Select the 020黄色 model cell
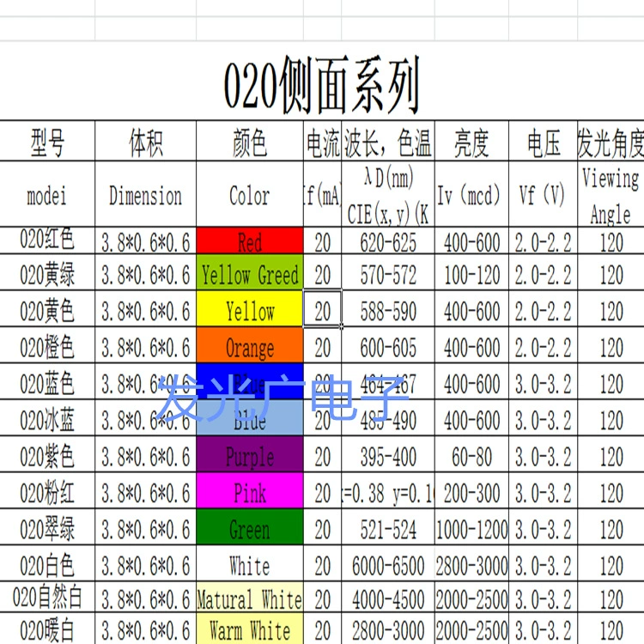The height and width of the screenshot is (644, 644). coord(47,308)
